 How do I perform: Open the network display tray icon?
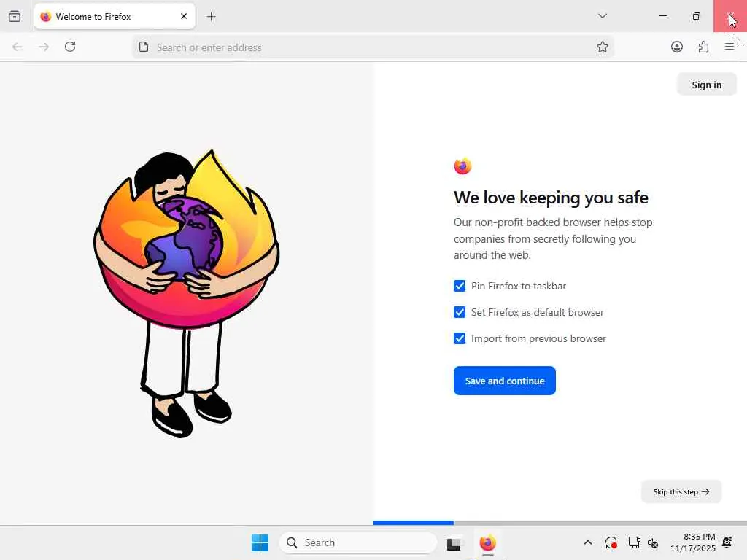(634, 542)
